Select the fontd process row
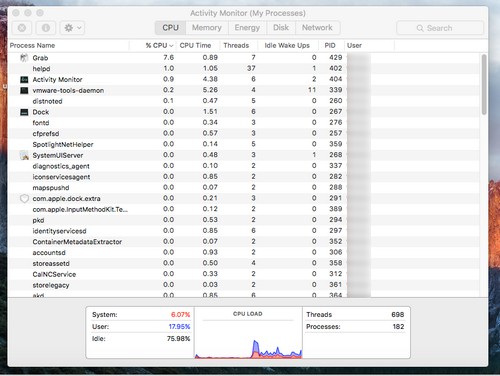This screenshot has height=376, width=500. point(244,123)
